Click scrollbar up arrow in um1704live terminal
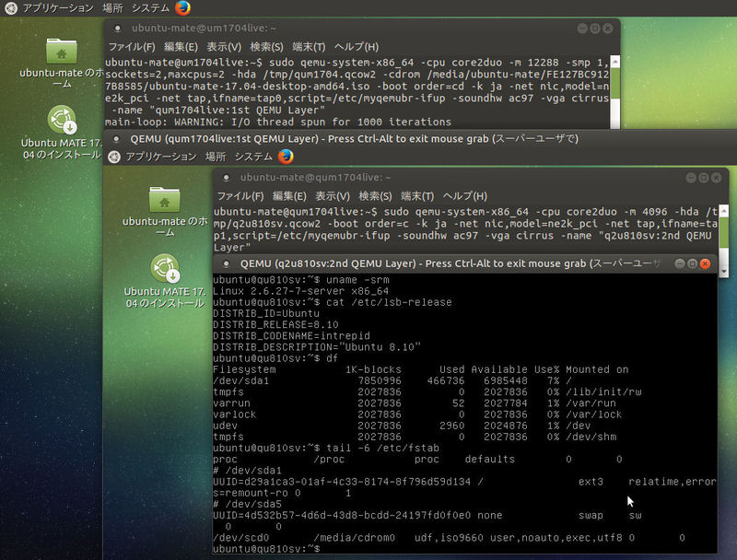Screen dimensions: 737x560 (614, 62)
